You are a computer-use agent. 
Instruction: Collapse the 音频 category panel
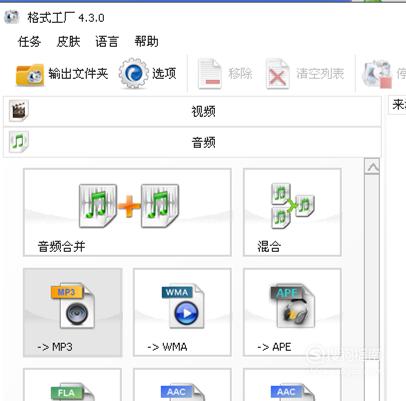click(x=192, y=142)
